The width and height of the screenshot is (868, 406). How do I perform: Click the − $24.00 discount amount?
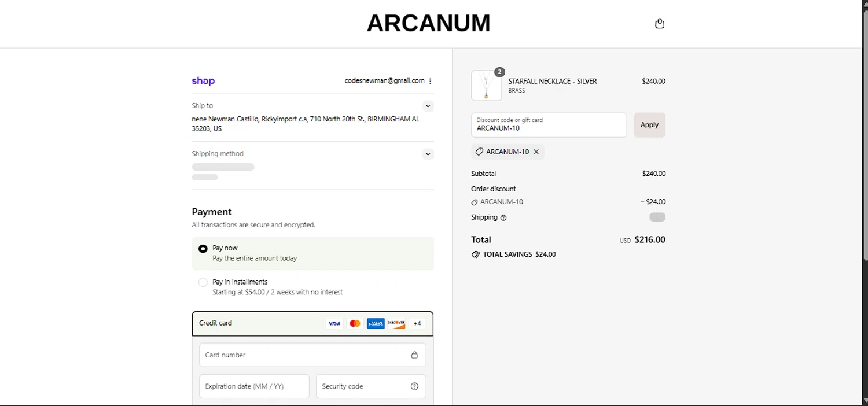tap(653, 202)
